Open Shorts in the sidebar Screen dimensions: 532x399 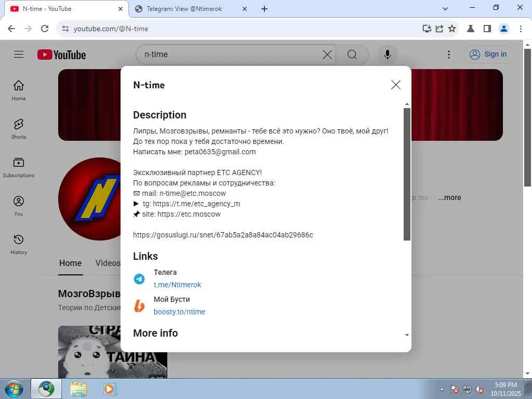tap(19, 129)
